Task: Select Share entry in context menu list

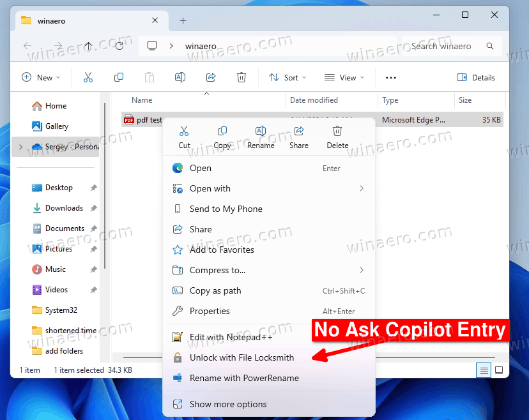Action: 269,229
